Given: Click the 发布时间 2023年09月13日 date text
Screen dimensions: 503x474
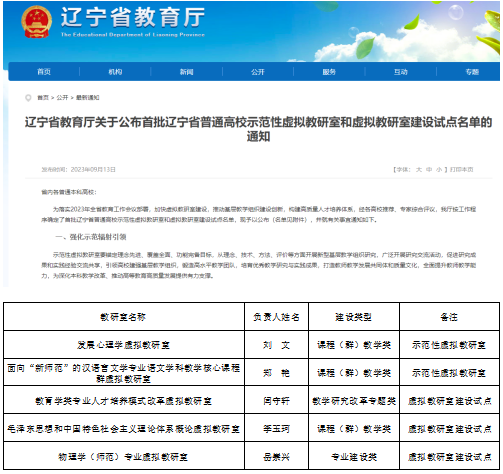Looking at the screenshot, I should (78, 170).
